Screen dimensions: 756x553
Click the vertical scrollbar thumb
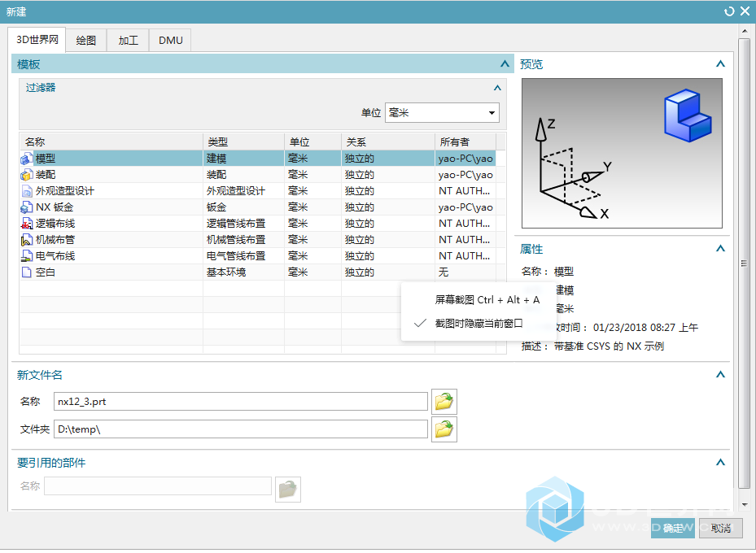tap(745, 263)
